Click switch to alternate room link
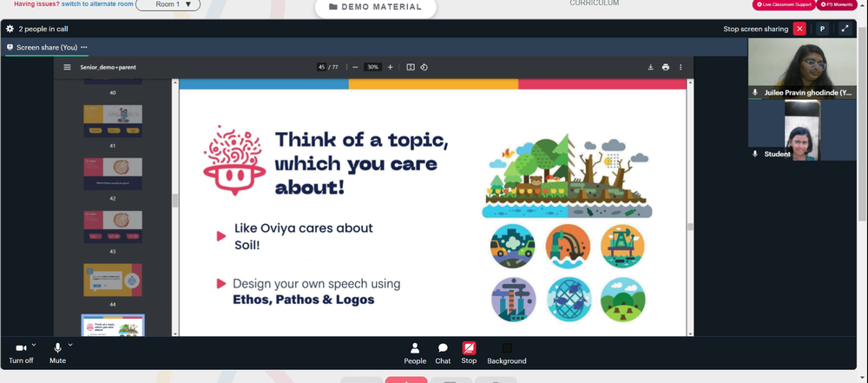This screenshot has height=383, width=868. (97, 3)
